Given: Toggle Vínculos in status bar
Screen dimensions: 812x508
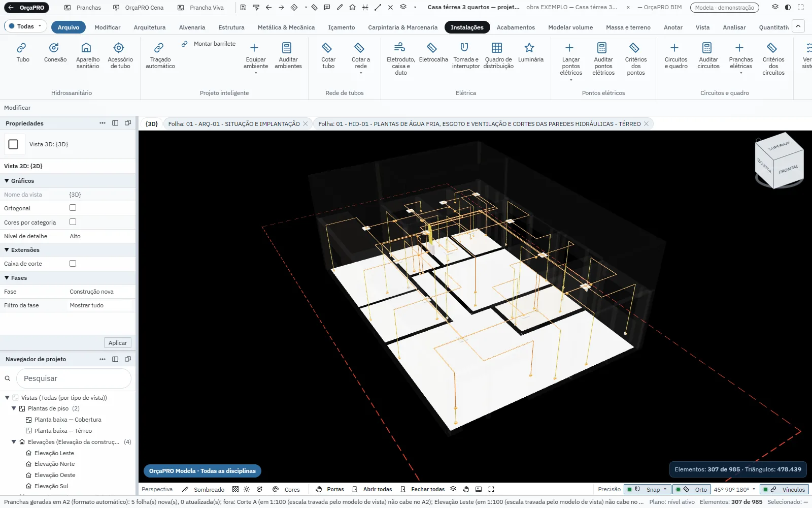Looking at the screenshot, I should click(x=784, y=489).
